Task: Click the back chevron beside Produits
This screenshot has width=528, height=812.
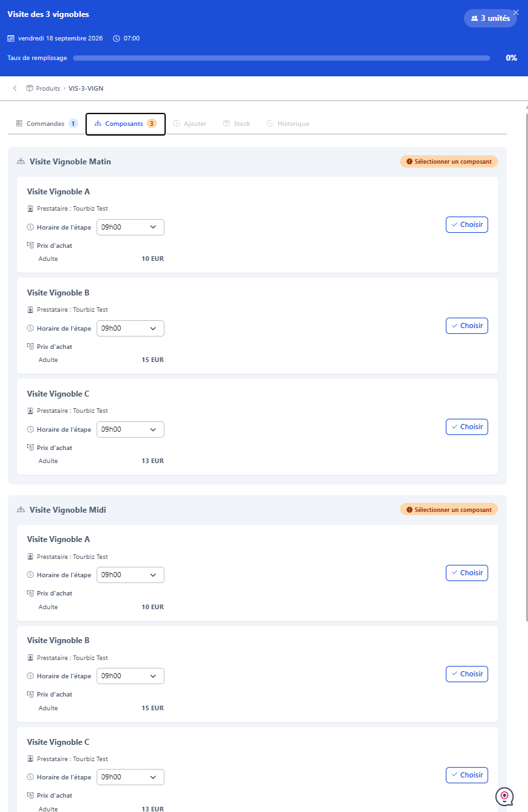Action: pyautogui.click(x=15, y=88)
